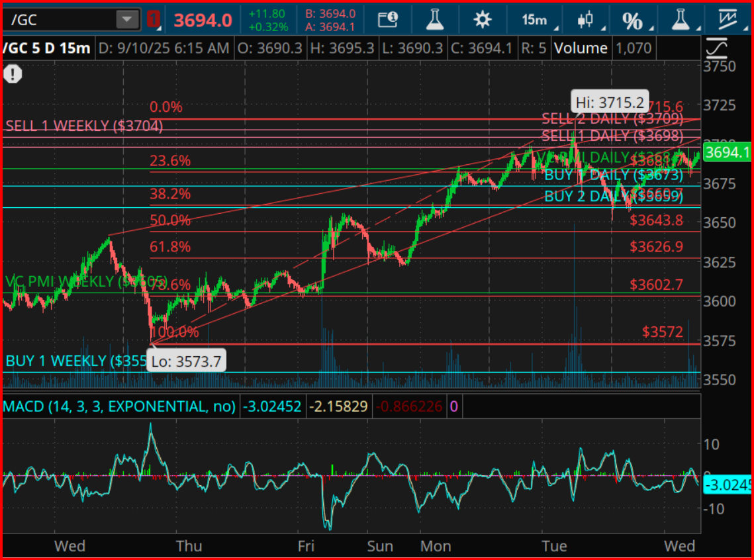Screen dimensions: 754x560
Task: Open the 15m timeframe dropdown
Action: tap(535, 20)
